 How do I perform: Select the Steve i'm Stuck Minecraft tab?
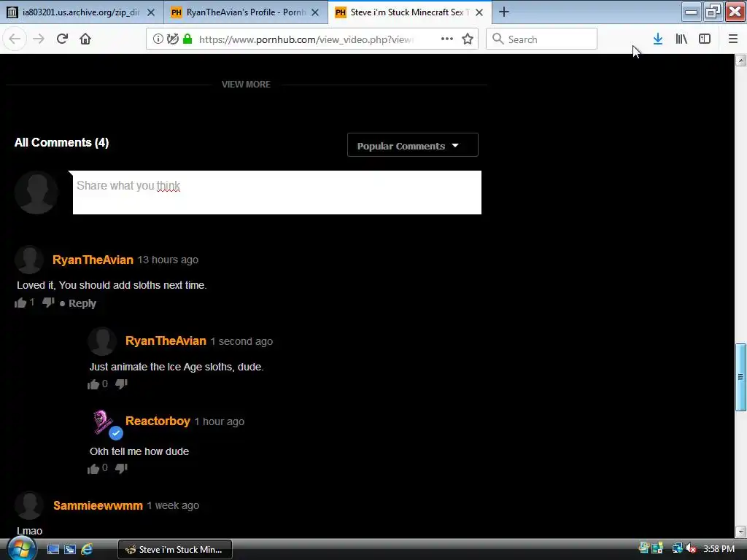[410, 12]
